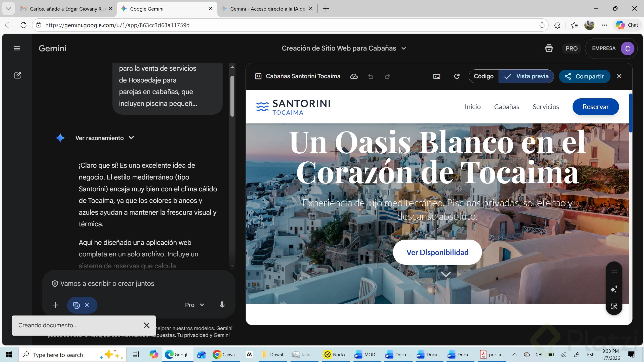The image size is (644, 362).
Task: Refresh the canvas preview
Action: [457, 76]
